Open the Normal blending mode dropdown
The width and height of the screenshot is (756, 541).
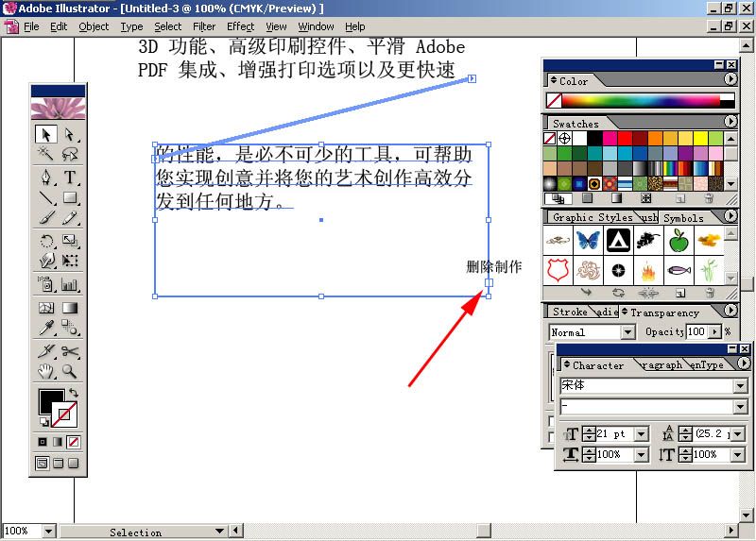click(x=627, y=332)
